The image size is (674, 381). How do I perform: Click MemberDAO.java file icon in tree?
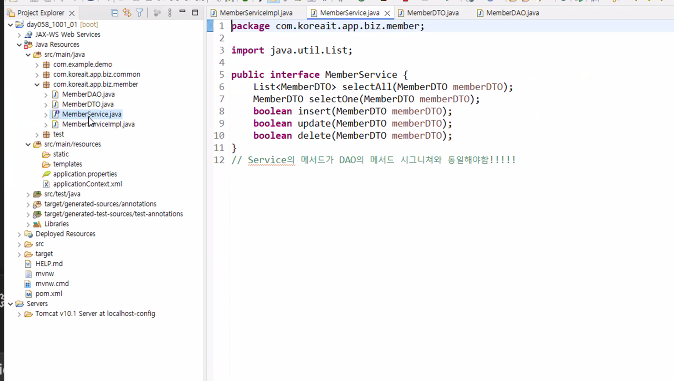(x=55, y=94)
